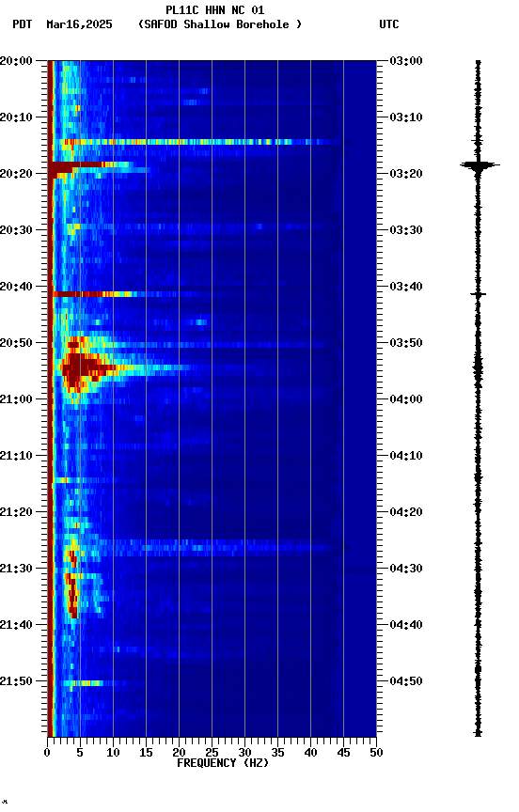Click the UTC timezone label

(389, 24)
